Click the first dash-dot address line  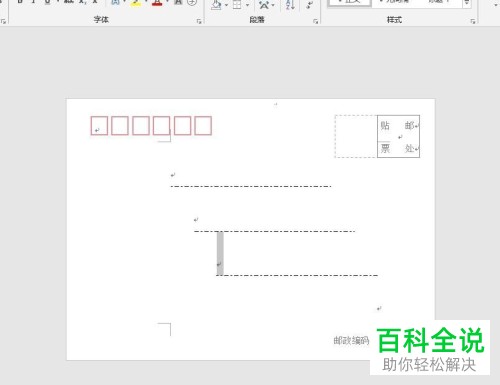pyautogui.click(x=251, y=186)
